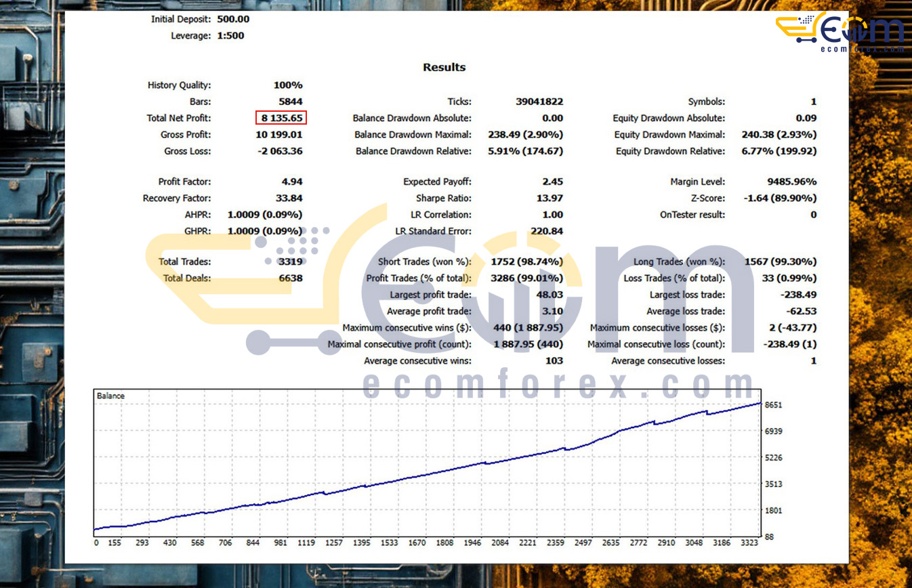Select the red-boxed Total Net Profit value
The image size is (912, 588).
click(x=281, y=118)
